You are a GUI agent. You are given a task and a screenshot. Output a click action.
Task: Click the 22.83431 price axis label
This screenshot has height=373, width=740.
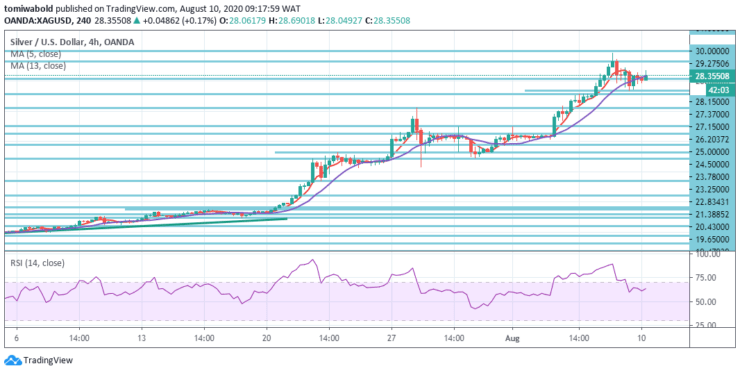[713, 202]
